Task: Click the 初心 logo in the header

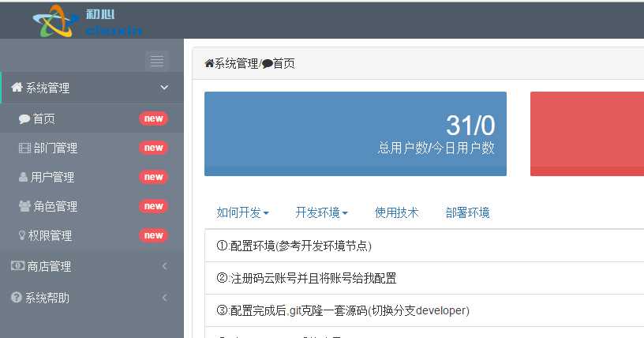Action: (x=88, y=21)
